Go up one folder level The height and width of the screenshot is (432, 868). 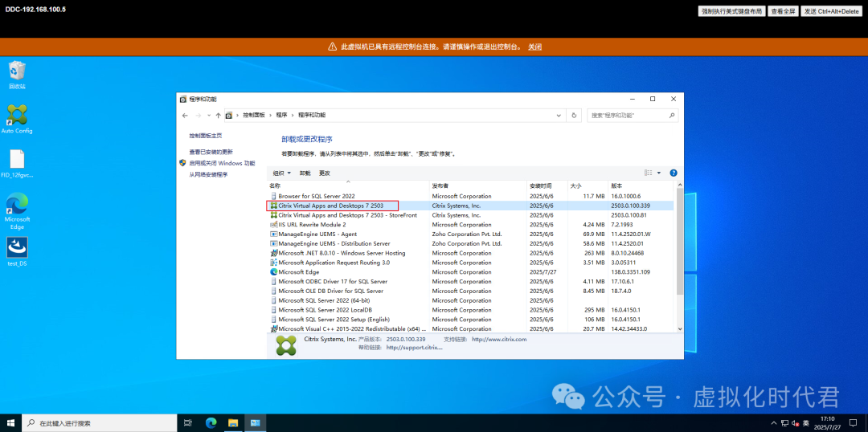pyautogui.click(x=218, y=116)
